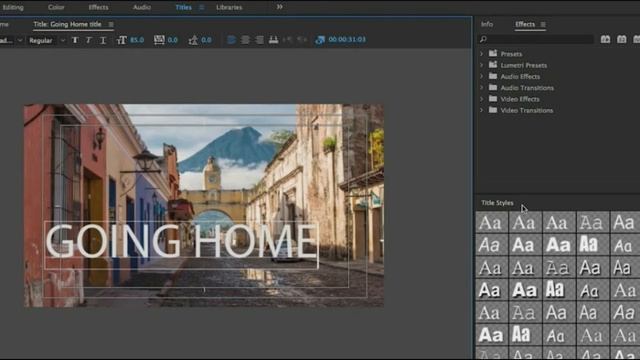Apply second Title Style in top row
The image size is (640, 360).
pos(525,222)
